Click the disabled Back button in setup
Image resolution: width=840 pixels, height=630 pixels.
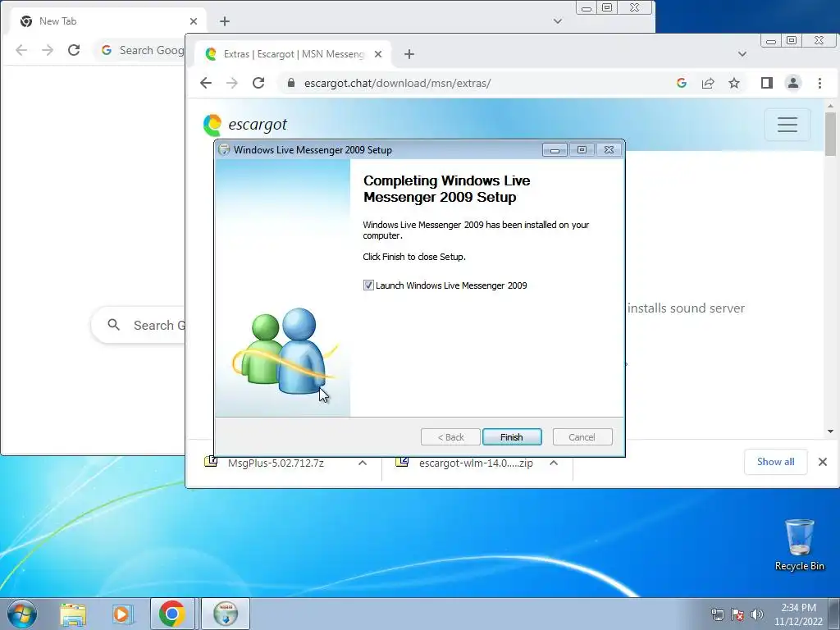point(450,437)
